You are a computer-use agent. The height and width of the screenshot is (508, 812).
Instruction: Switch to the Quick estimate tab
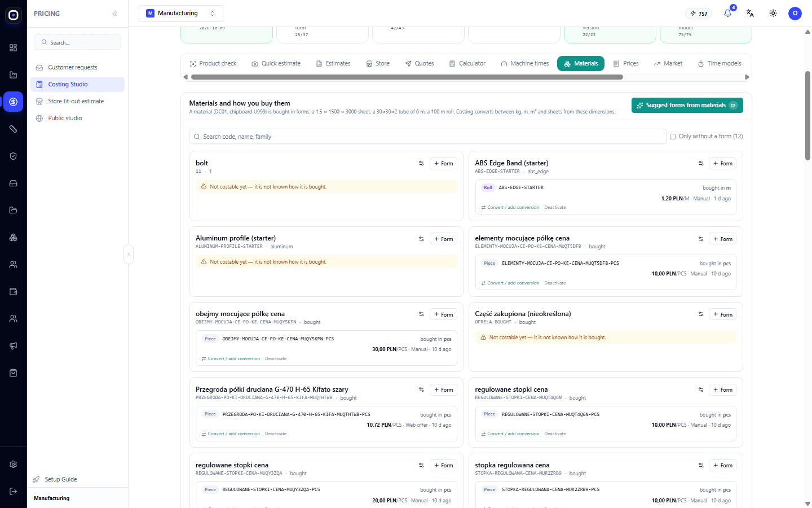[x=276, y=64]
